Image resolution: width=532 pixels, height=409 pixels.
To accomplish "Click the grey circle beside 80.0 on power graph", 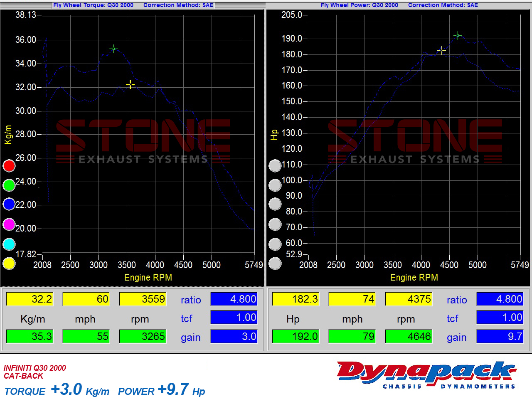I will pyautogui.click(x=275, y=204).
